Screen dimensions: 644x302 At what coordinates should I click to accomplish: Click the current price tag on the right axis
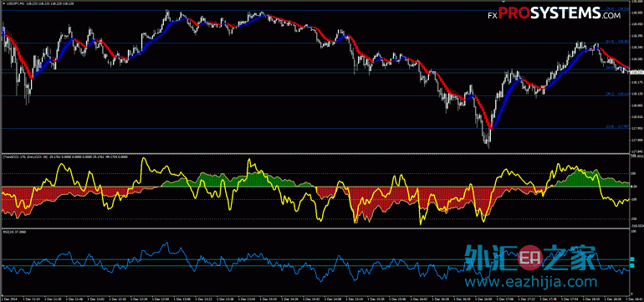636,72
